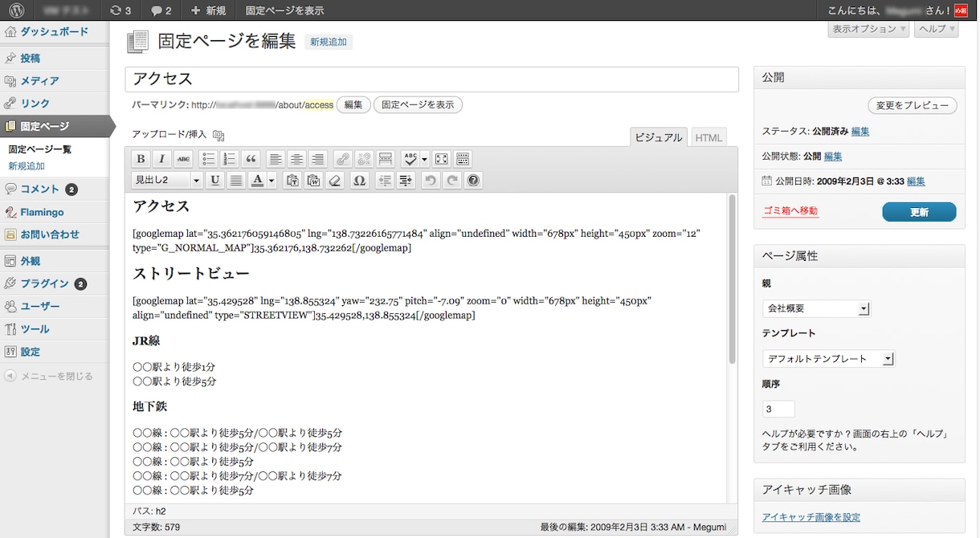This screenshot has height=538, width=980.
Task: Click ゴミ箱へ移動 link
Action: [790, 211]
